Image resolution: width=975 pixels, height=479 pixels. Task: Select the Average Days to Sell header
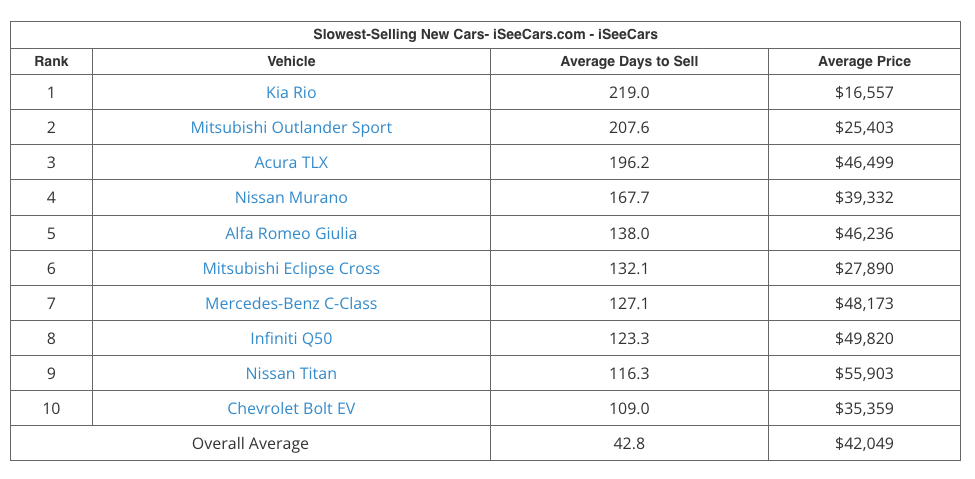coord(629,61)
